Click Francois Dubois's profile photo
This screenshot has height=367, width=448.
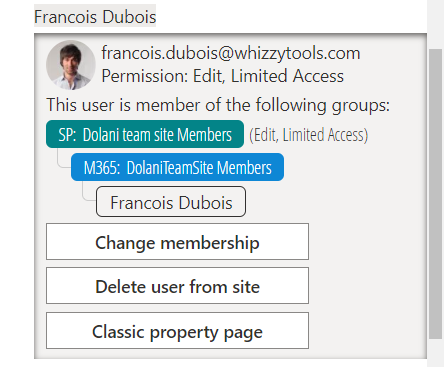point(71,65)
